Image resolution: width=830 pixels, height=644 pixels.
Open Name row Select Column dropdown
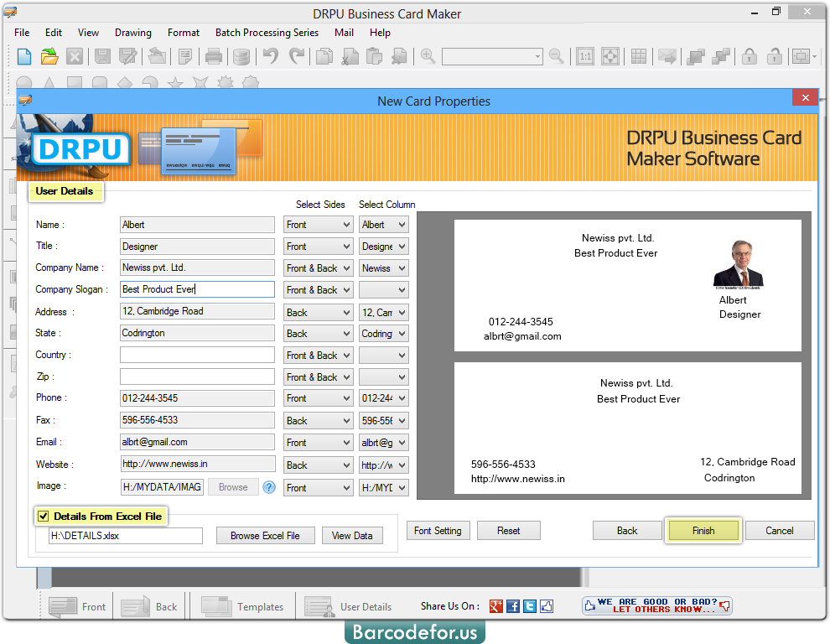[384, 225]
